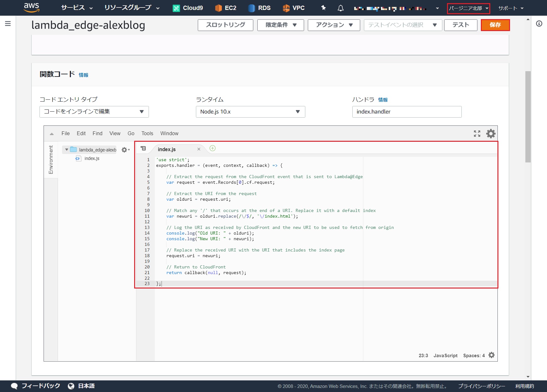Click the orange 保存 save button

(495, 25)
